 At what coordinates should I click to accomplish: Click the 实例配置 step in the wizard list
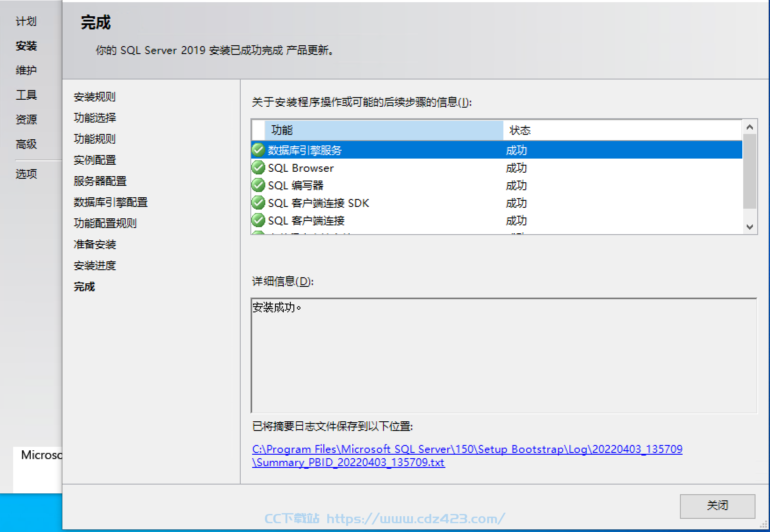click(94, 160)
